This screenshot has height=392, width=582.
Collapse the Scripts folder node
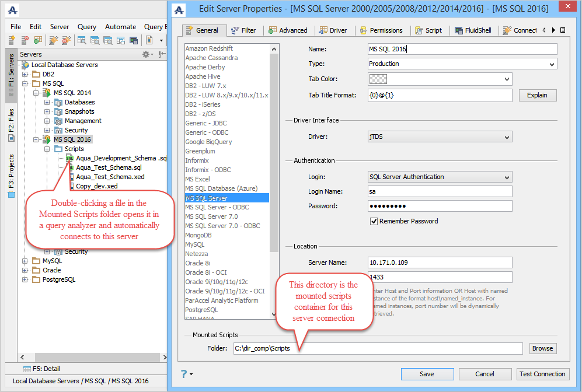(47, 149)
